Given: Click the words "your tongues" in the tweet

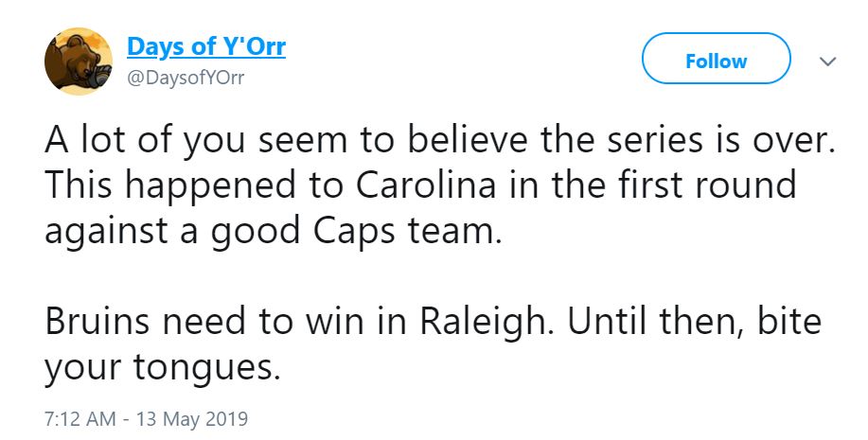Looking at the screenshot, I should [163, 366].
